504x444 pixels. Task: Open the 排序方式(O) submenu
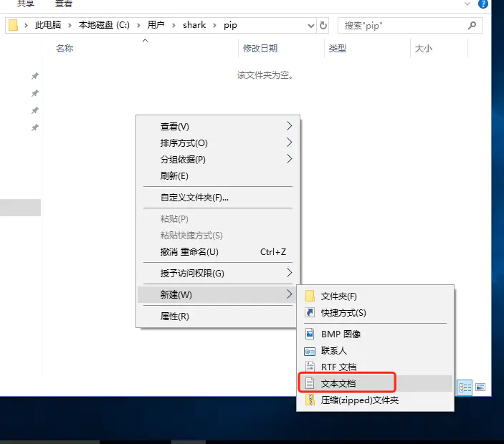pos(218,143)
